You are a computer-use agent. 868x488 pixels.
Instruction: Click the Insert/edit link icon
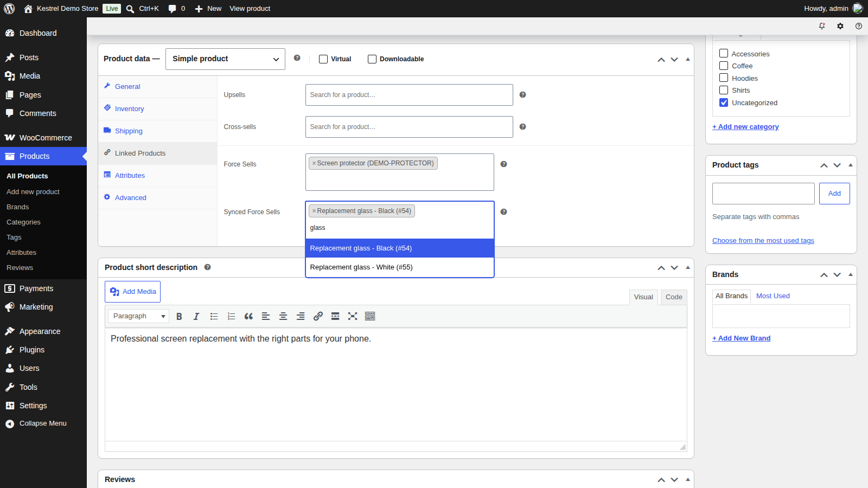tap(318, 316)
